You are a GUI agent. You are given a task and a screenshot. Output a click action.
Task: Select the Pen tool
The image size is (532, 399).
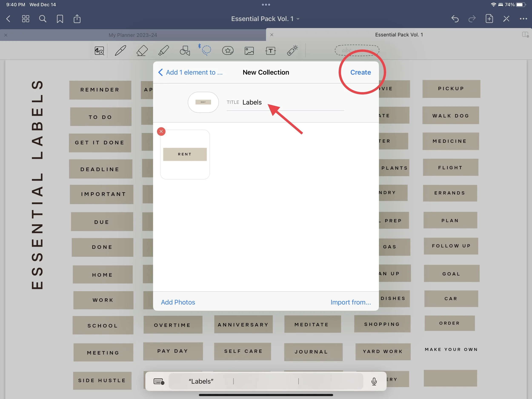(120, 50)
